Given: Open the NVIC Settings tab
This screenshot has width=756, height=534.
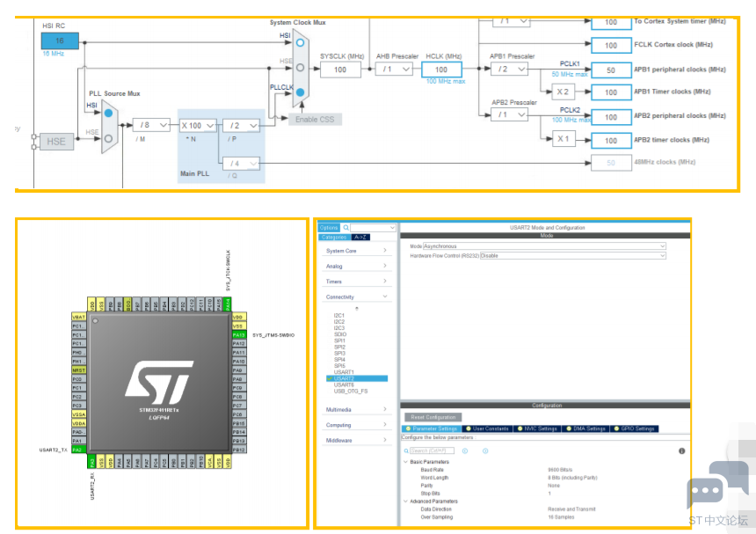Looking at the screenshot, I should click(x=537, y=428).
